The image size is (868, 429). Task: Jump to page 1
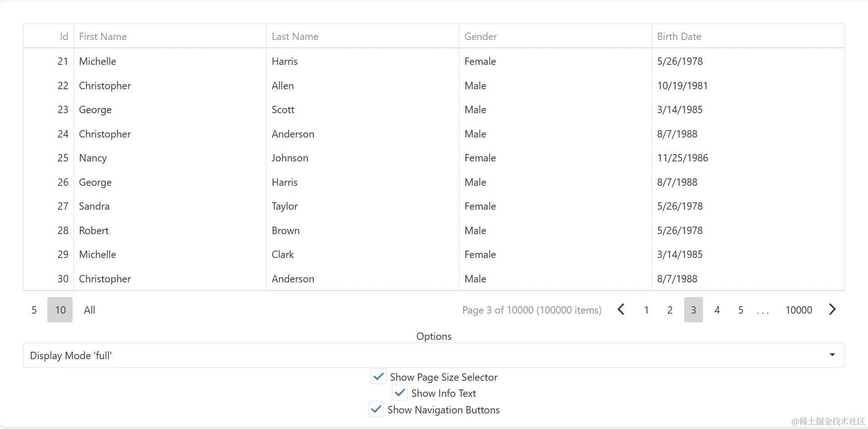click(x=647, y=310)
